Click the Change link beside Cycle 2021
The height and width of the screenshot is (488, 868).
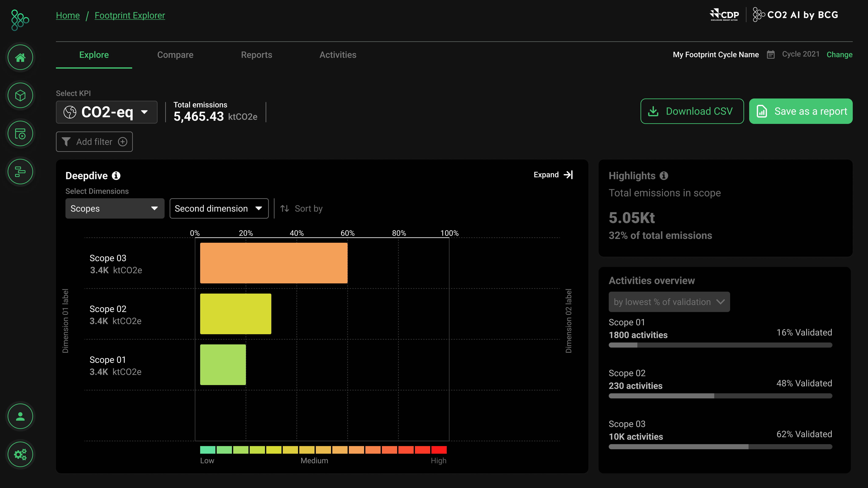click(x=840, y=54)
